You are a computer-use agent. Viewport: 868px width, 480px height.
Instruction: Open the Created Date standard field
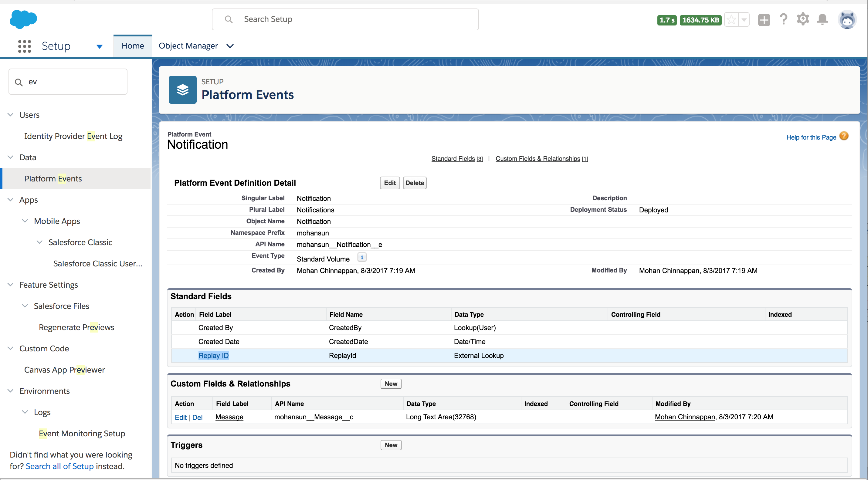(x=219, y=342)
